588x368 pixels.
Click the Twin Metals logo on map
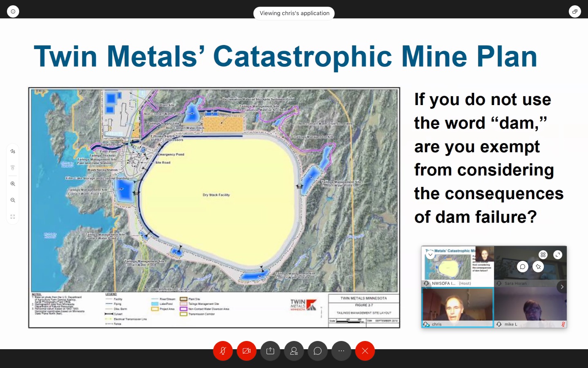click(303, 305)
